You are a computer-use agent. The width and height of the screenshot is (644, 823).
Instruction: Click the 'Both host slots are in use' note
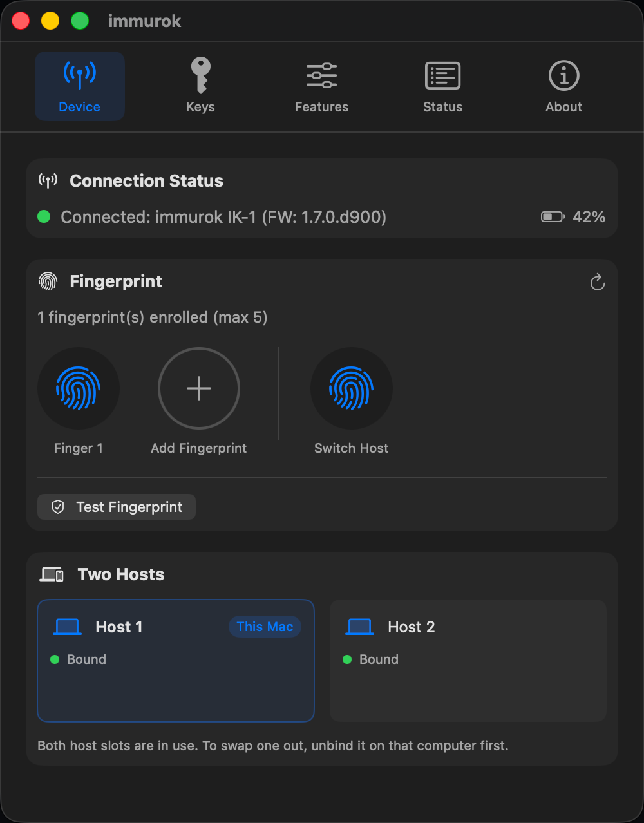[273, 746]
